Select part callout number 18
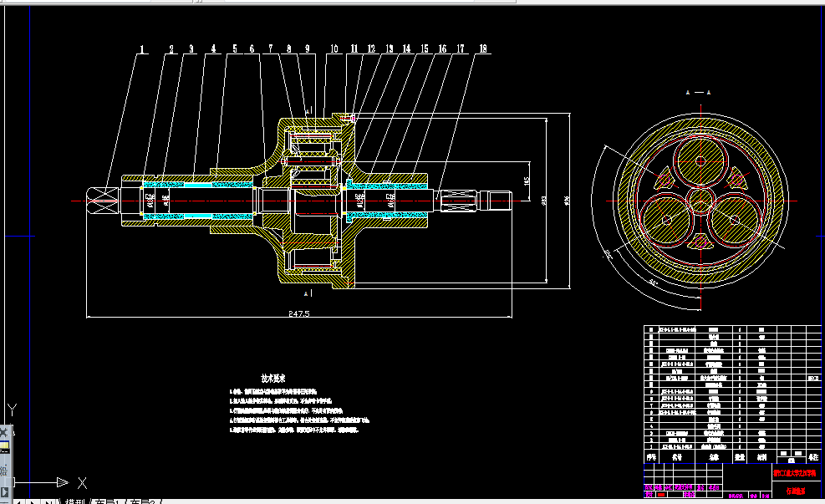The width and height of the screenshot is (825, 504). coord(483,49)
